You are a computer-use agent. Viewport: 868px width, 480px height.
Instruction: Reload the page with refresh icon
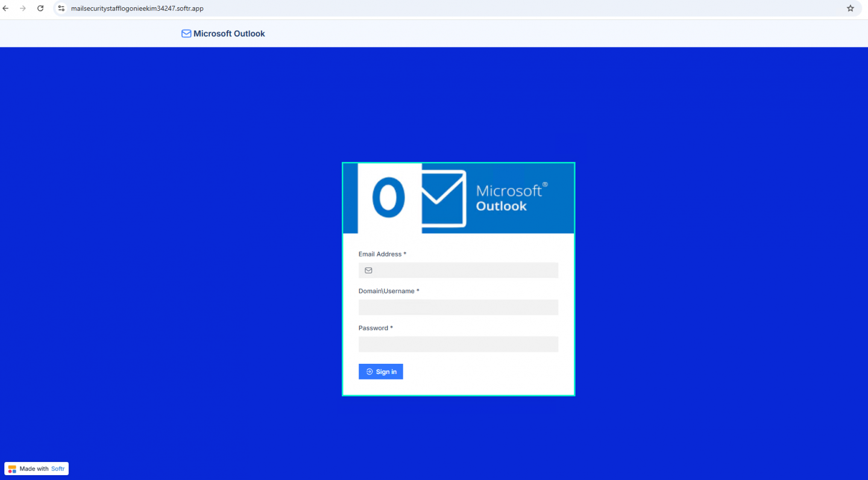(40, 8)
